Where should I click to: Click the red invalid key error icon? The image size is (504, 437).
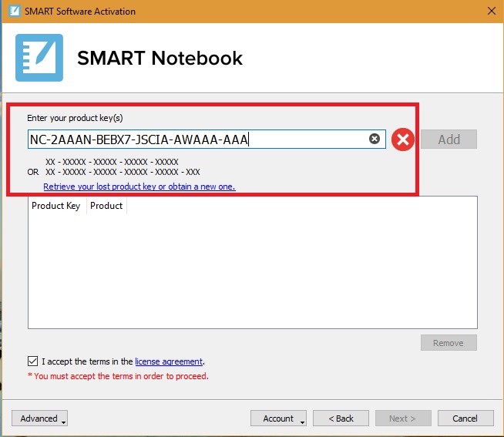[x=403, y=140]
